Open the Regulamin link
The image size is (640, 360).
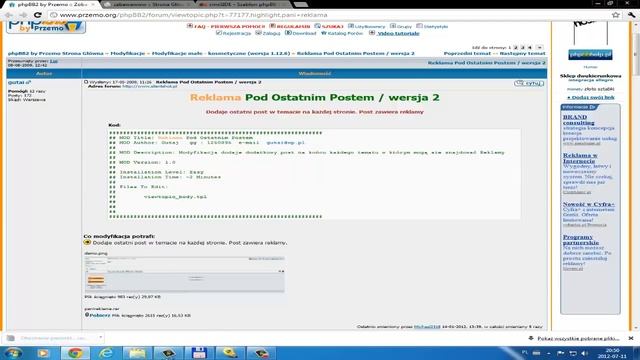click(293, 27)
